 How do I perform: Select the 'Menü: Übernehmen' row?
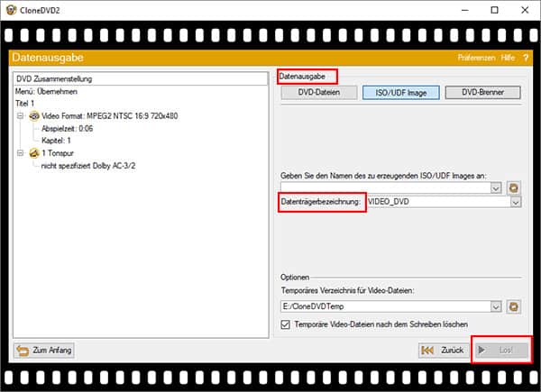tap(46, 91)
